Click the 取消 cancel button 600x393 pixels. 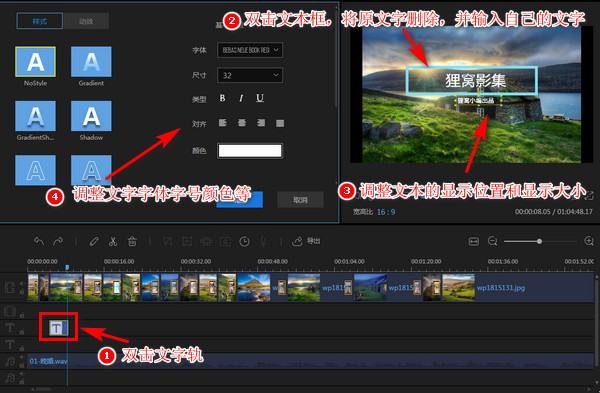pos(300,200)
